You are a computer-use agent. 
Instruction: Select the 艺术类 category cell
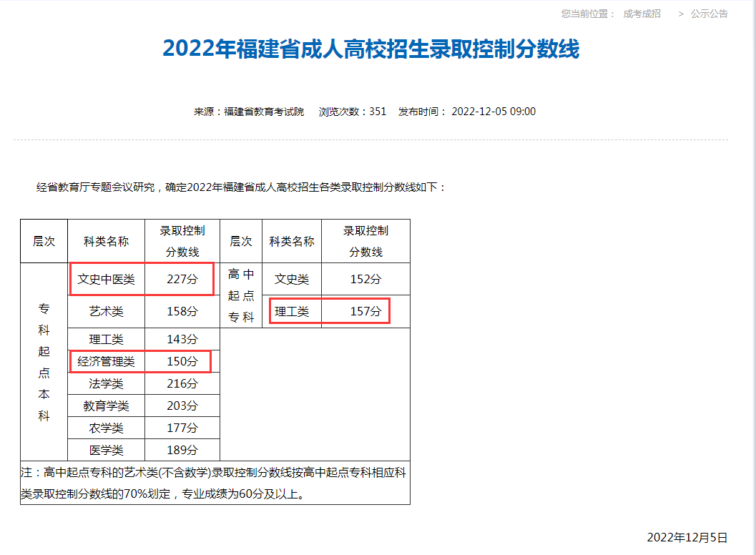(x=106, y=312)
